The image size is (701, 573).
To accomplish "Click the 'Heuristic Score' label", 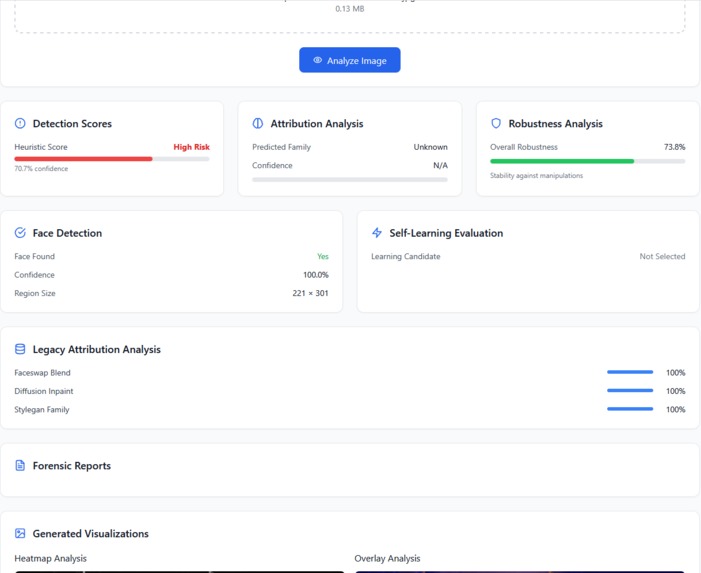I will (41, 147).
